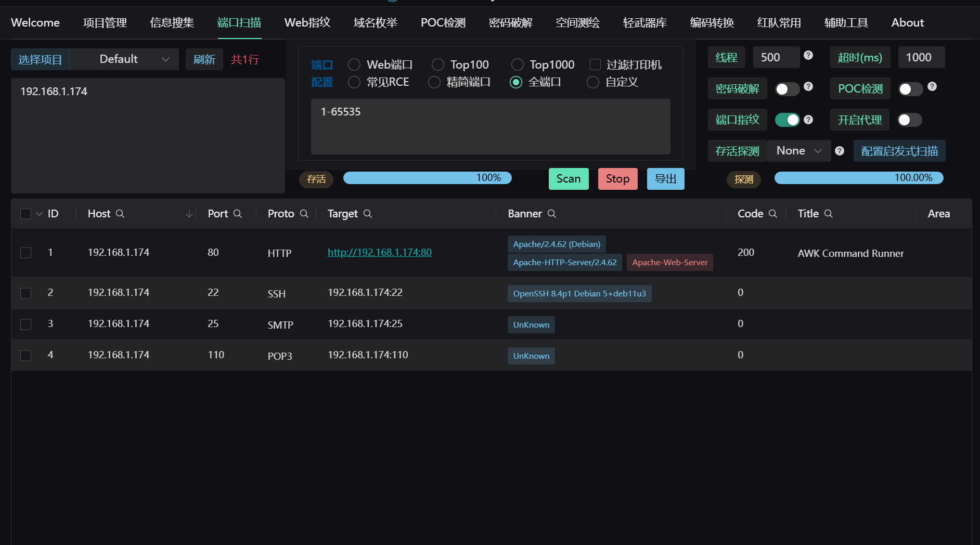Click the timeout field showing 1000

coord(921,57)
